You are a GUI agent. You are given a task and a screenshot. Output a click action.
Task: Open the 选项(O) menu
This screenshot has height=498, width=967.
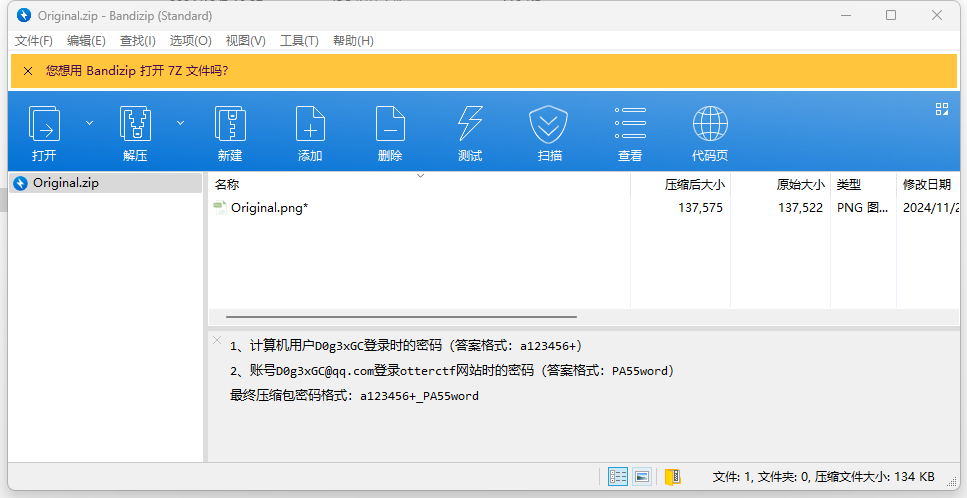(x=191, y=41)
